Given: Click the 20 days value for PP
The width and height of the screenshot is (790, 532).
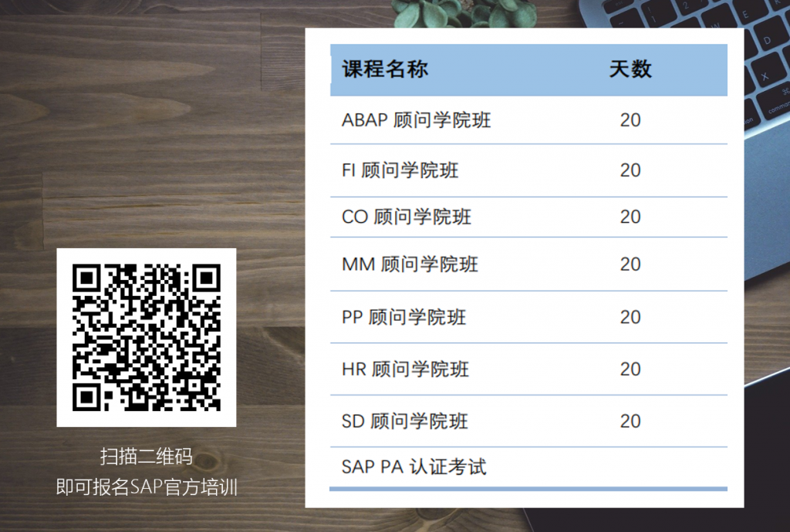Looking at the screenshot, I should (630, 317).
